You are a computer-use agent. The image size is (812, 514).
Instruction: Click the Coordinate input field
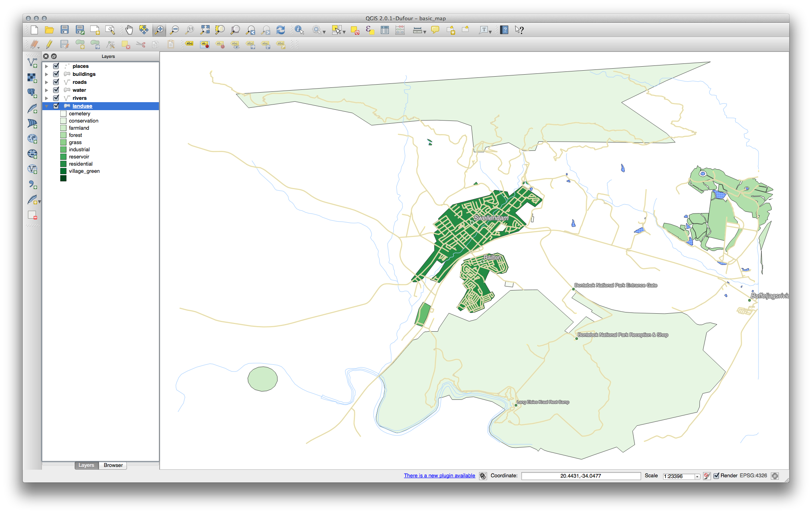pos(580,476)
